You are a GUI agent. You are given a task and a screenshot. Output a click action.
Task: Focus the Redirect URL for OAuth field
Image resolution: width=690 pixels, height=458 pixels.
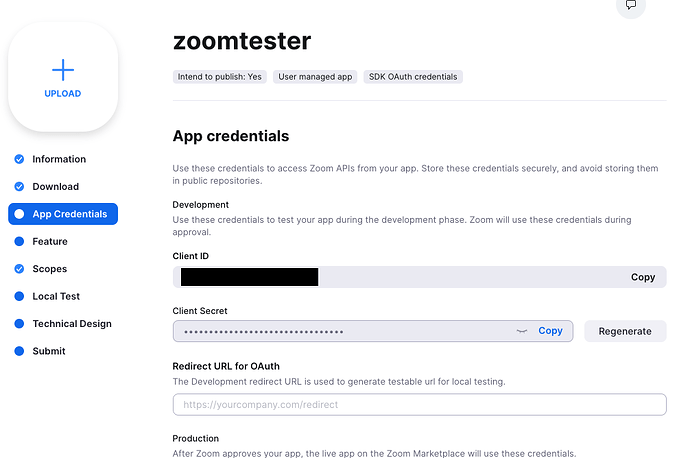click(419, 404)
